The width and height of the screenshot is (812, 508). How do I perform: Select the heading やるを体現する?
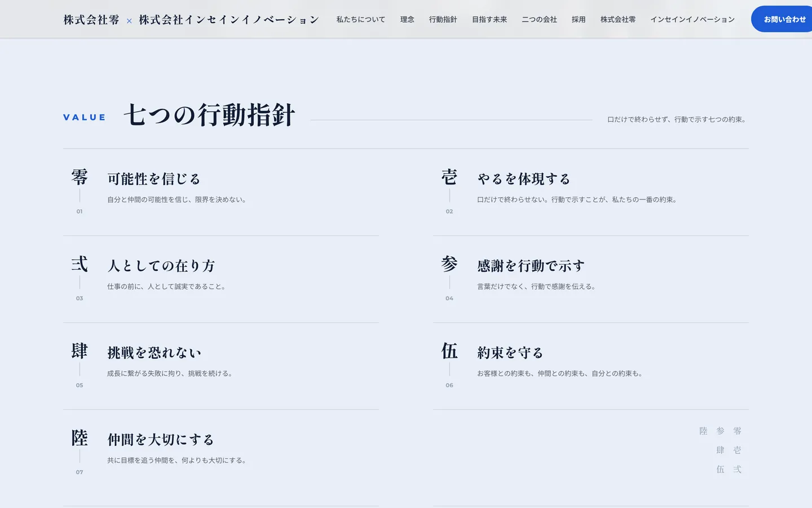[x=524, y=179]
